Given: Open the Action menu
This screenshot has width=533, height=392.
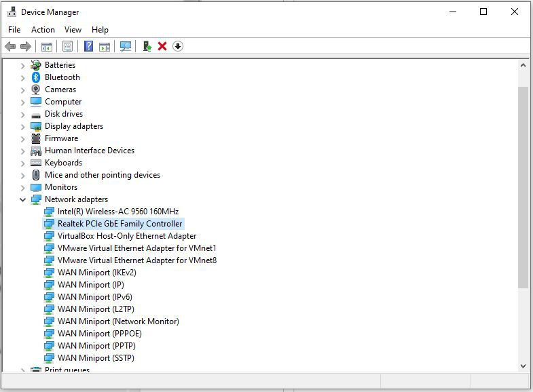Looking at the screenshot, I should (43, 30).
